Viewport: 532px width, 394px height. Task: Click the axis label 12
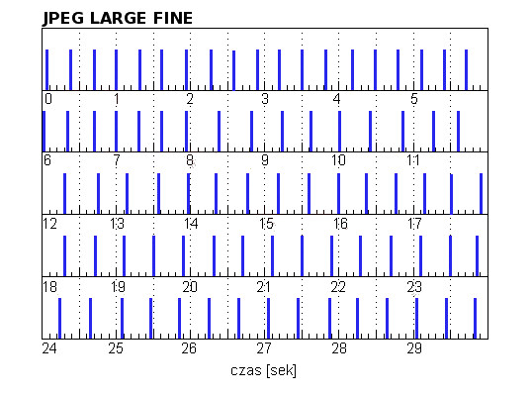coord(49,224)
